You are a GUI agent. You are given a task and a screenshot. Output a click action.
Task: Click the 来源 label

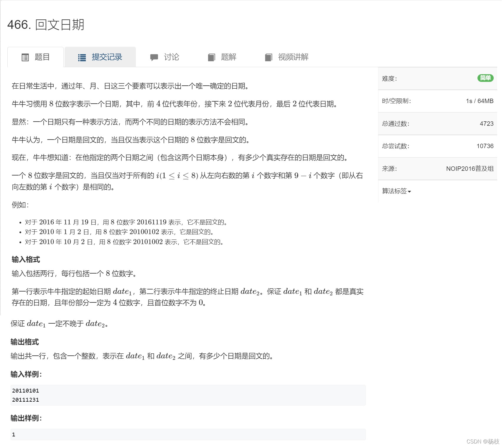point(389,169)
